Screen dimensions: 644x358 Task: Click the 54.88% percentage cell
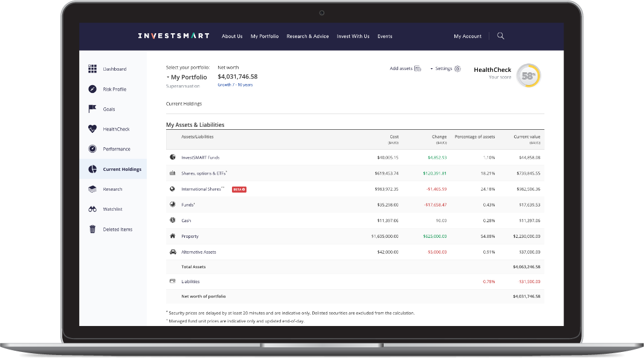488,237
